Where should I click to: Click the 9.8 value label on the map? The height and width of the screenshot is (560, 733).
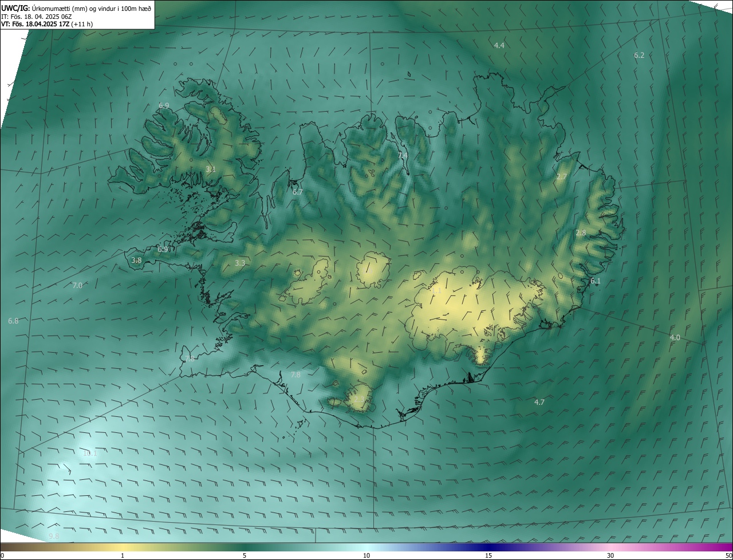click(x=54, y=536)
